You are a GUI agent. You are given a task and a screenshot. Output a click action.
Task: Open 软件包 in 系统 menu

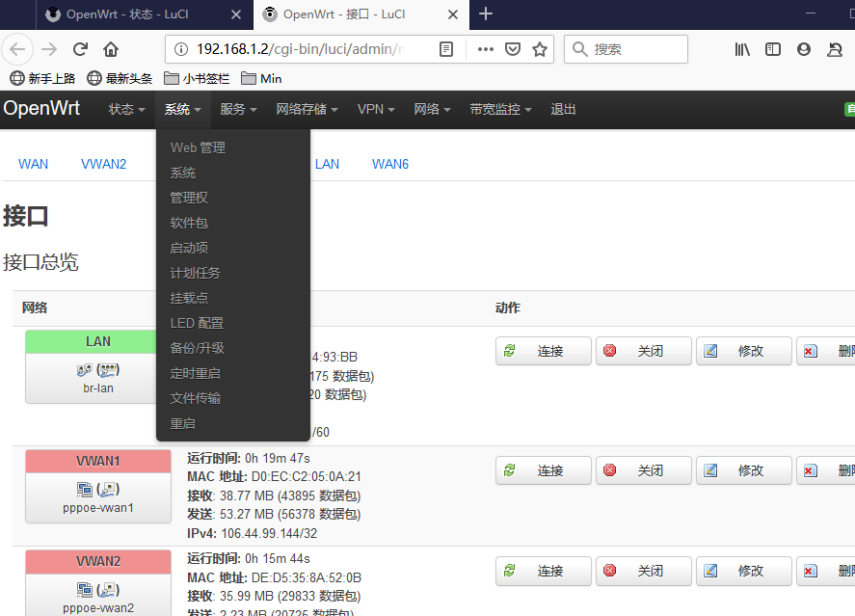(x=233, y=223)
